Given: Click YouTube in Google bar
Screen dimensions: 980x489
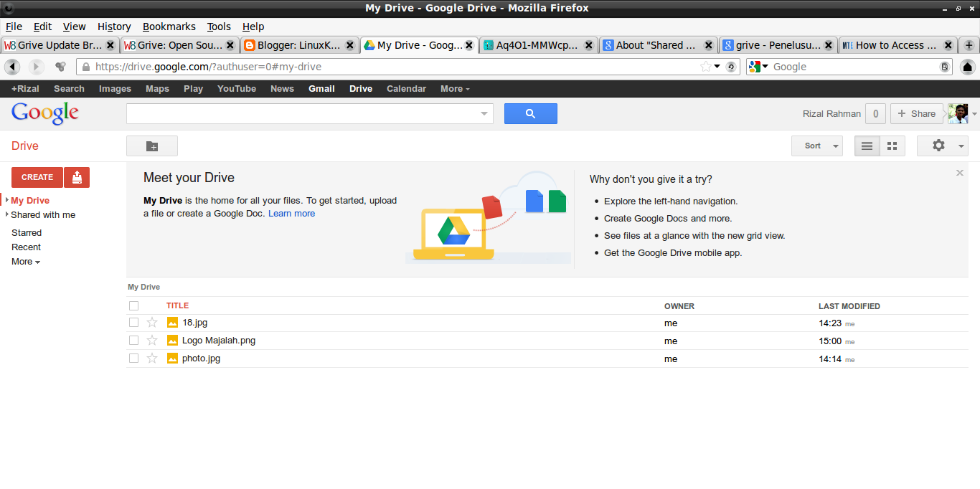Looking at the screenshot, I should click(x=237, y=89).
